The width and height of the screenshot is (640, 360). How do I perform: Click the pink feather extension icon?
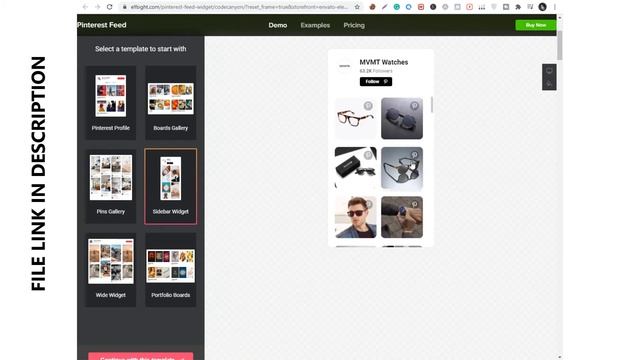point(384,7)
